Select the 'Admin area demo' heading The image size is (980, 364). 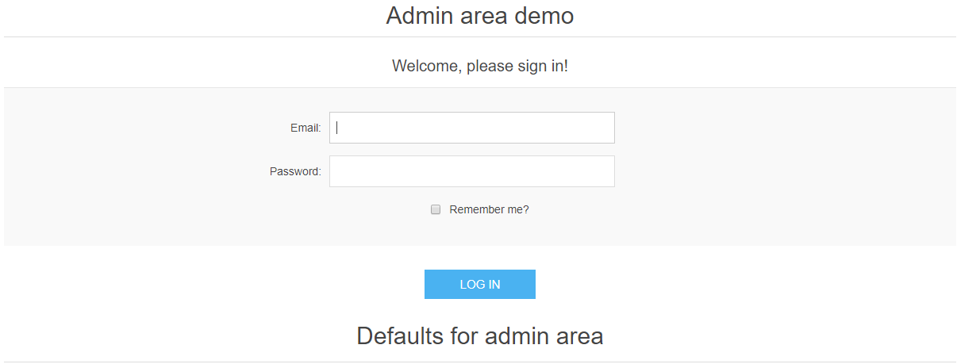point(479,15)
